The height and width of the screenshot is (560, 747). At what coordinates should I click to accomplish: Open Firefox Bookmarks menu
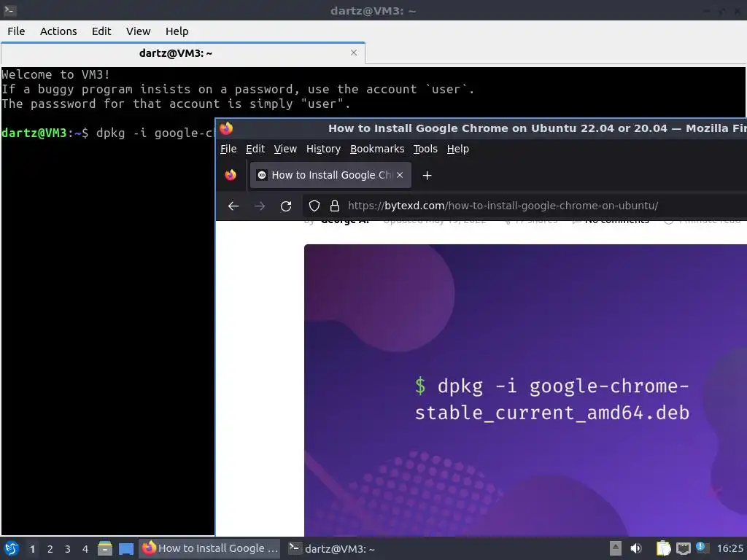(x=377, y=149)
